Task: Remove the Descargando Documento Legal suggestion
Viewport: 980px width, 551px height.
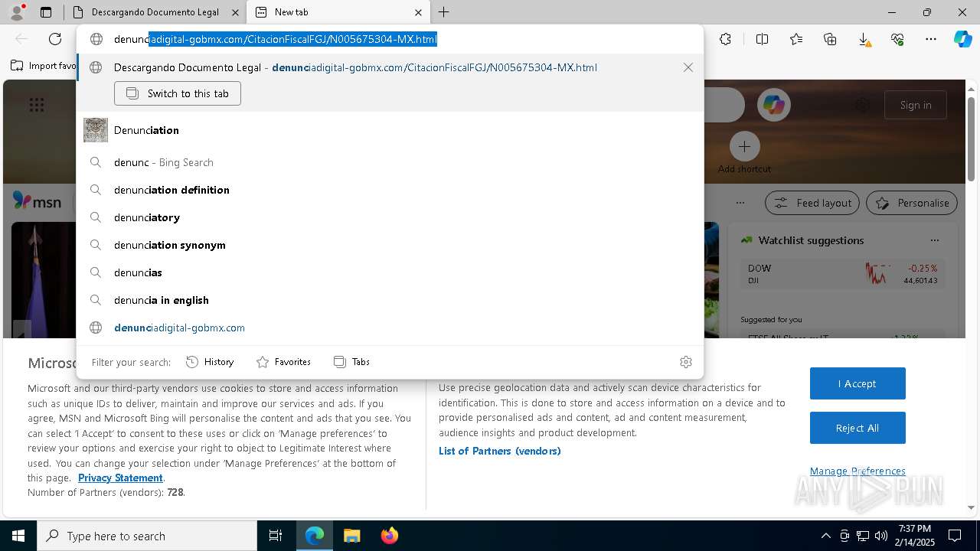Action: pos(688,67)
